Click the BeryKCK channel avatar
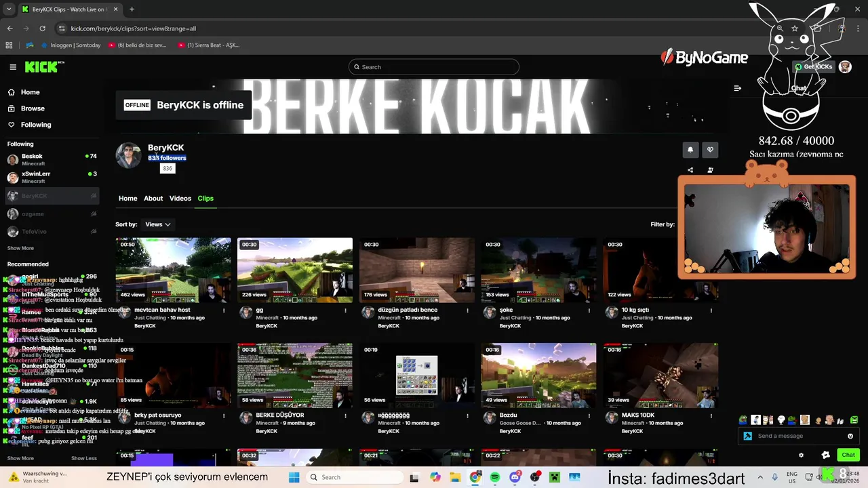 [x=128, y=155]
